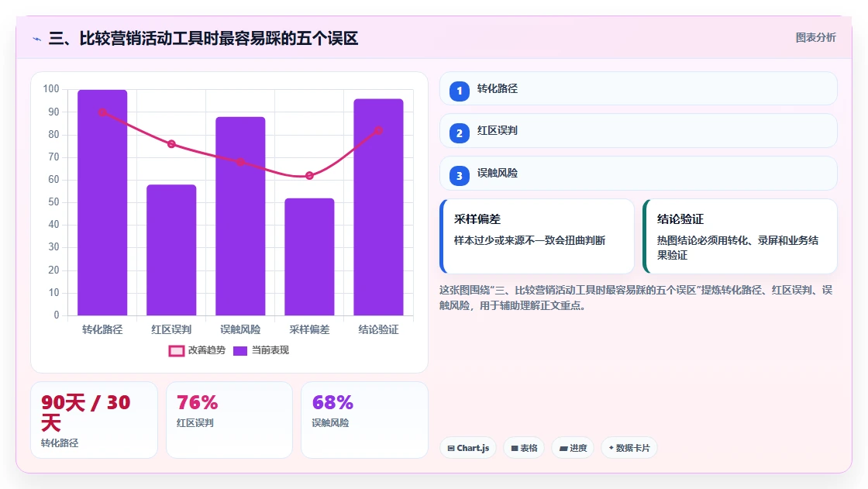This screenshot has width=868, height=489.
Task: Click the trend line point above 红区误判
Action: (171, 144)
